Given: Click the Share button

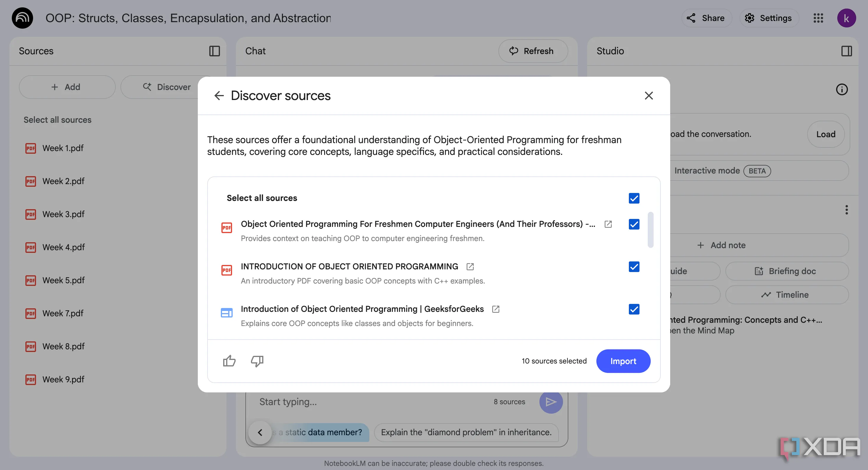Looking at the screenshot, I should pos(707,18).
